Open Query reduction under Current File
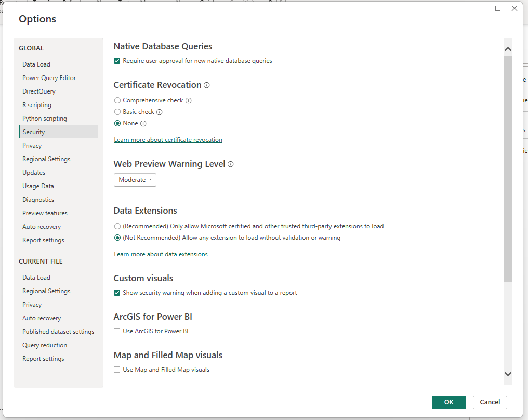This screenshot has height=420, width=528. pyautogui.click(x=45, y=345)
